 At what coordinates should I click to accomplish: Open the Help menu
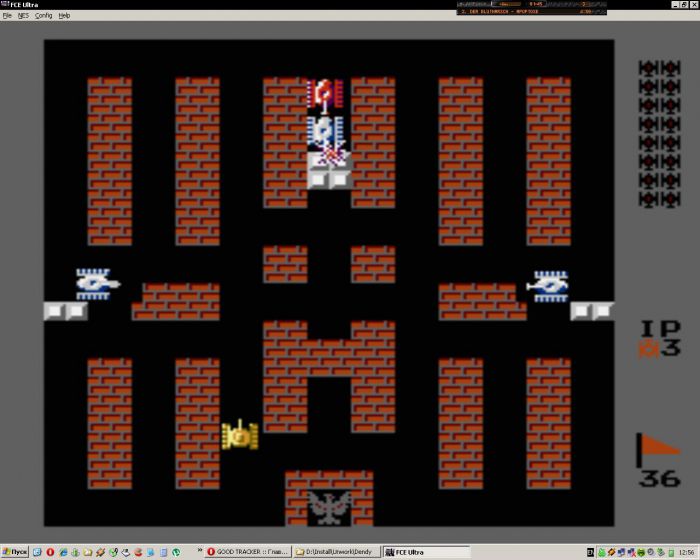pos(64,16)
